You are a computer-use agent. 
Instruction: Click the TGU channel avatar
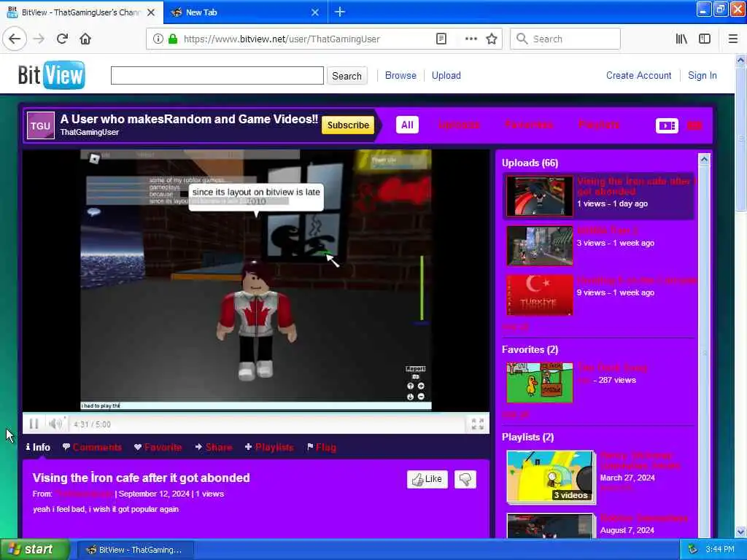[x=41, y=125]
